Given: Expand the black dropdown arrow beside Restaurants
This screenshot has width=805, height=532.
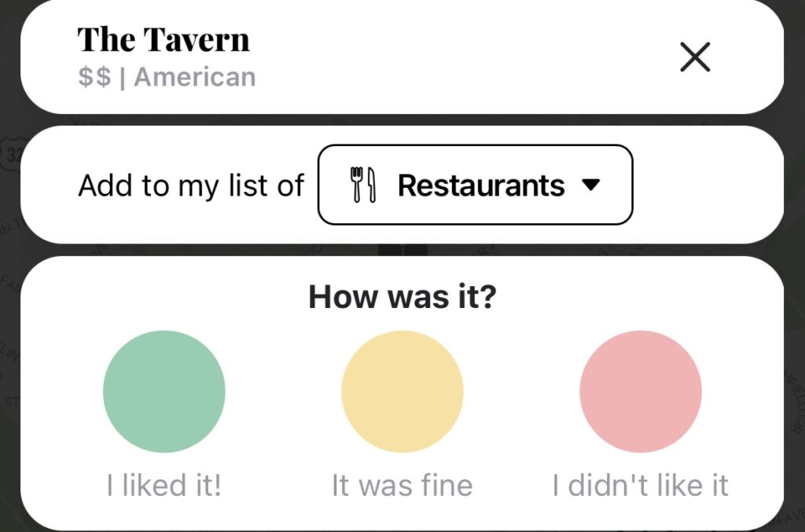Looking at the screenshot, I should click(x=591, y=185).
